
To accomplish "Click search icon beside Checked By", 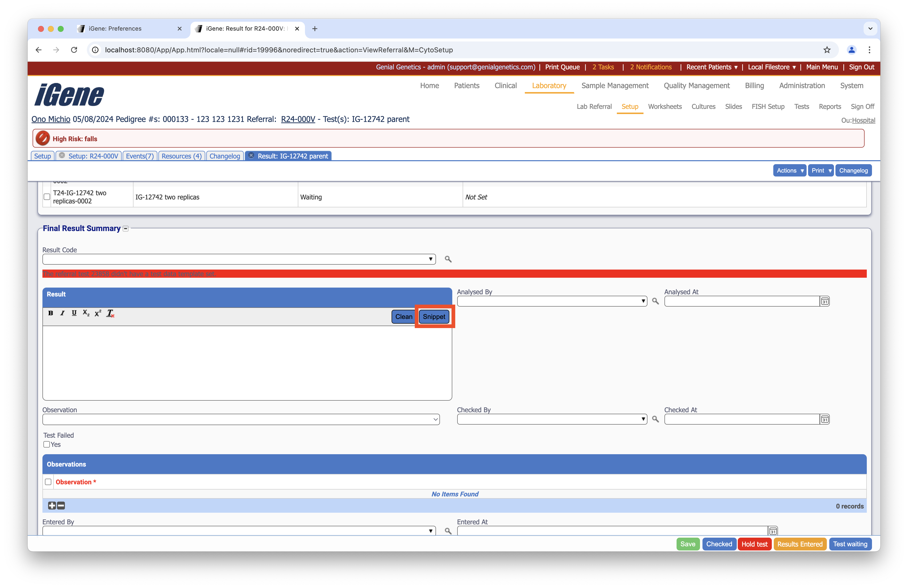I will (x=655, y=419).
